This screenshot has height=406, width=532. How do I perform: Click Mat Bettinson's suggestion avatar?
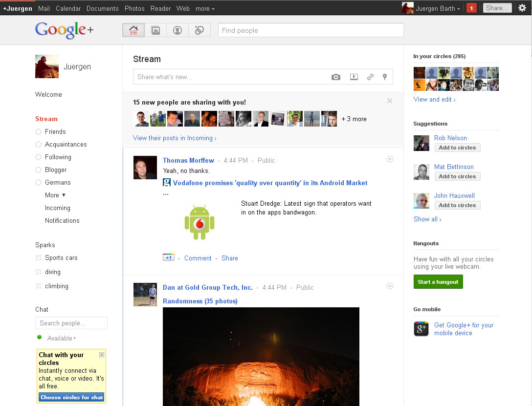click(421, 172)
